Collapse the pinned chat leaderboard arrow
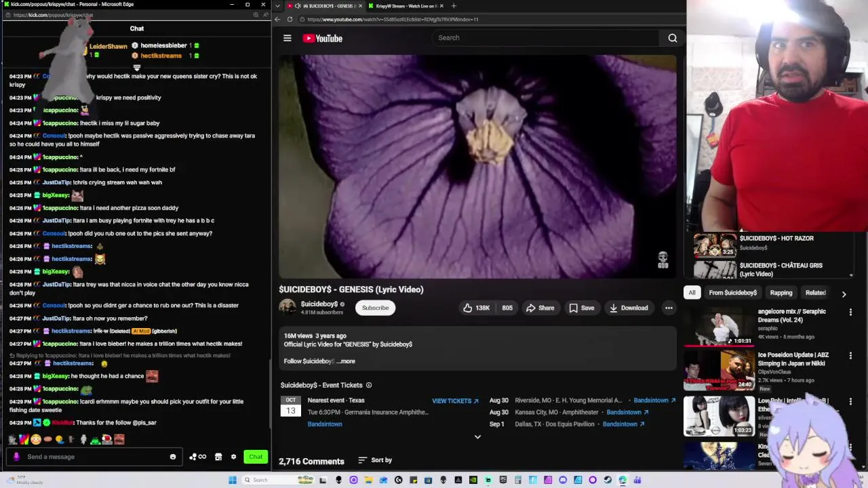The height and width of the screenshot is (488, 868). (136, 68)
